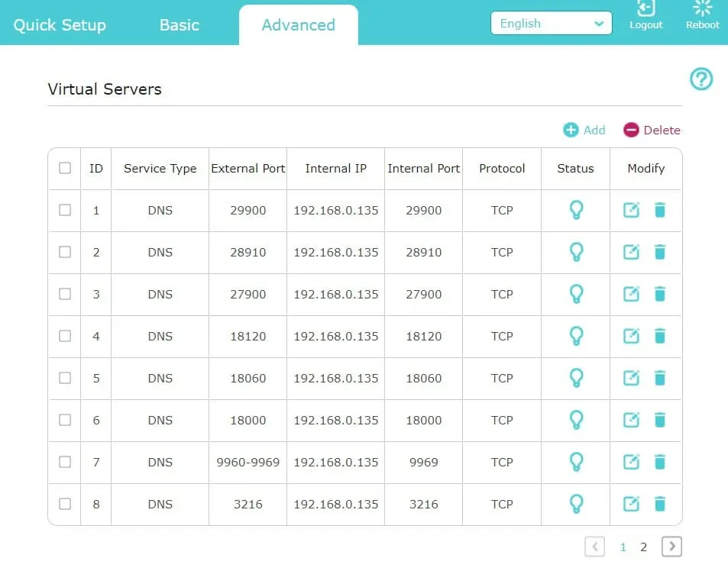Click the Add plus icon
The width and height of the screenshot is (728, 571).
click(x=570, y=130)
